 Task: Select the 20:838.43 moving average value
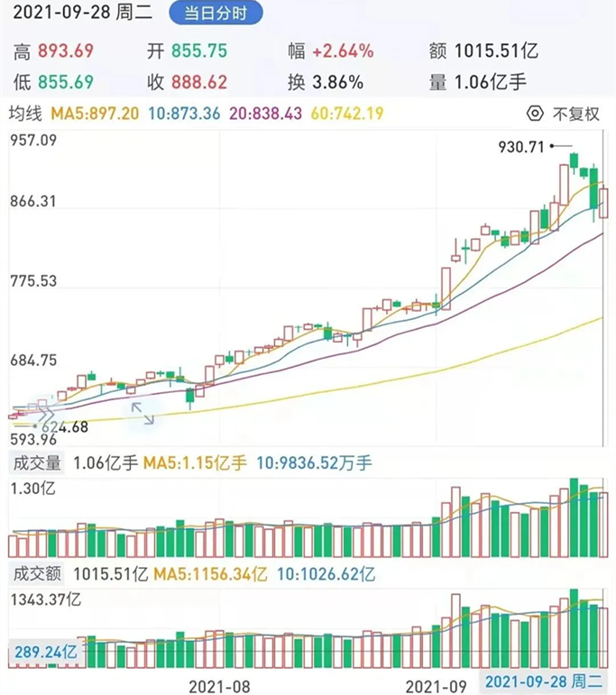(x=266, y=114)
